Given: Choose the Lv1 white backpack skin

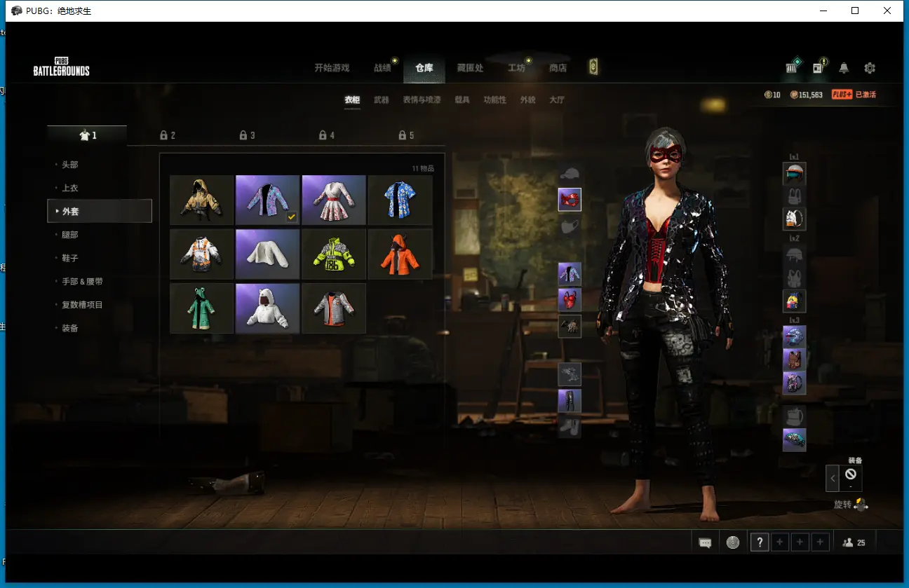Looking at the screenshot, I should [795, 219].
